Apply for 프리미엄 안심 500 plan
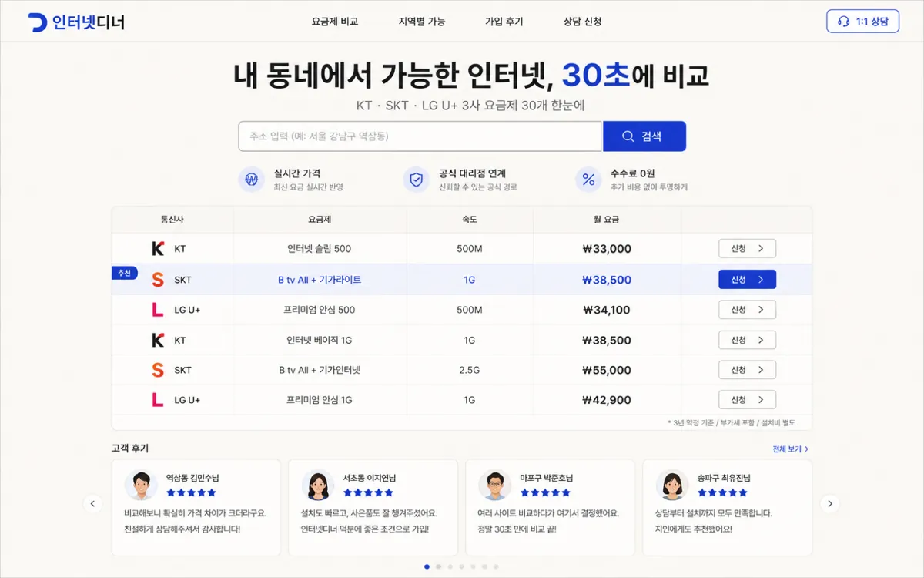This screenshot has height=578, width=924. (x=747, y=310)
